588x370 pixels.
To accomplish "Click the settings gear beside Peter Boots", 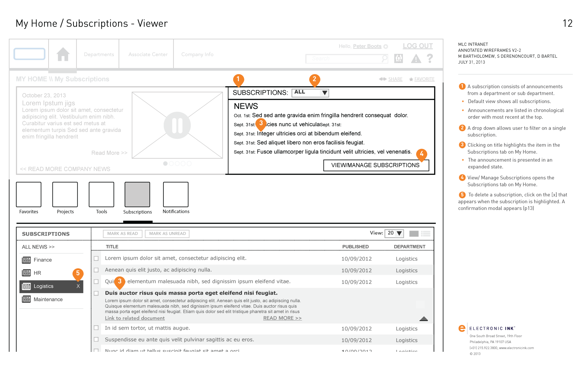I will point(386,46).
